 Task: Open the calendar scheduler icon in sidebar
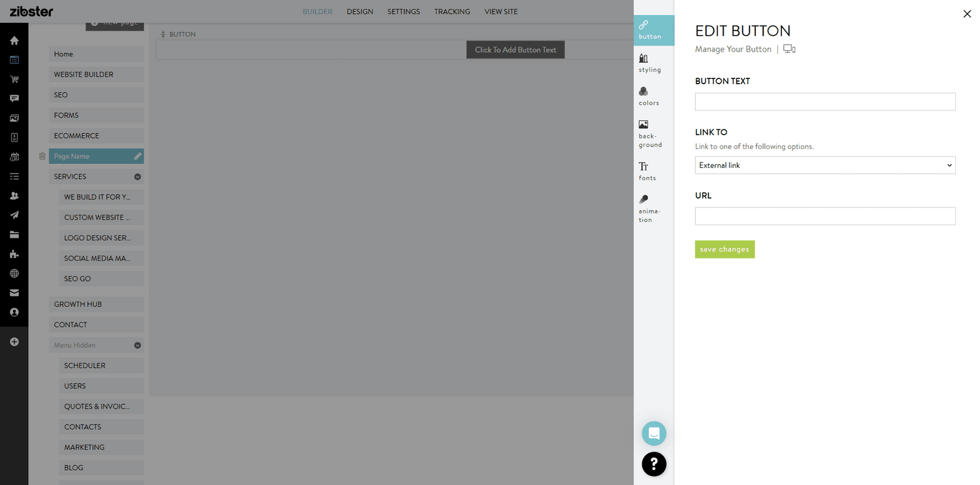tap(14, 157)
